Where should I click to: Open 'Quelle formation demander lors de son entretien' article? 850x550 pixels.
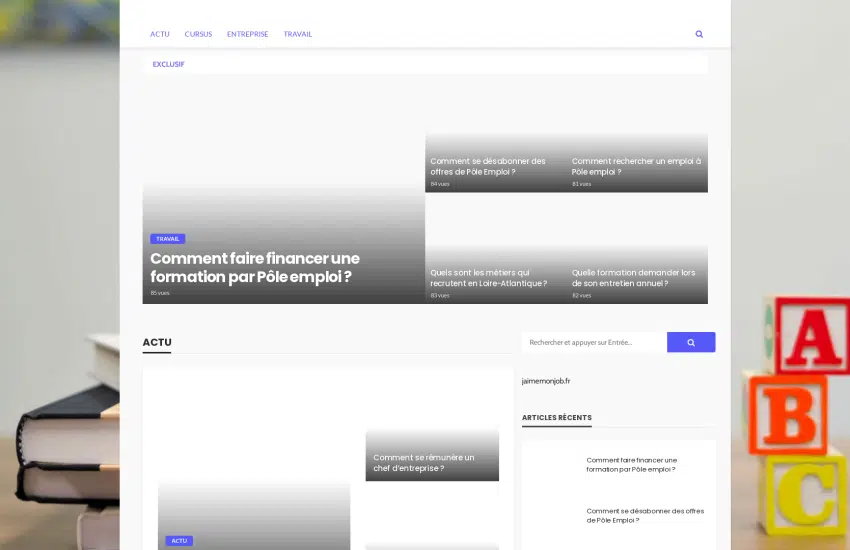[633, 277]
